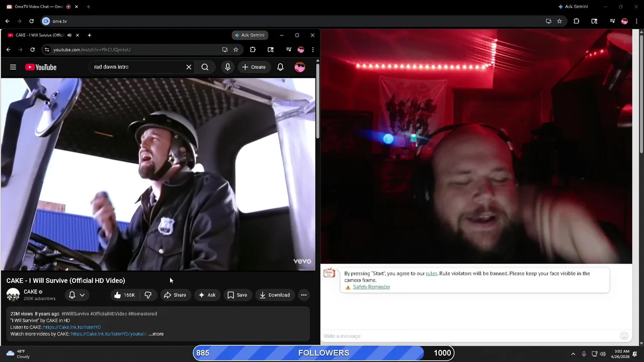
Task: Click the OmeTV Write a message field
Action: pyautogui.click(x=470, y=336)
